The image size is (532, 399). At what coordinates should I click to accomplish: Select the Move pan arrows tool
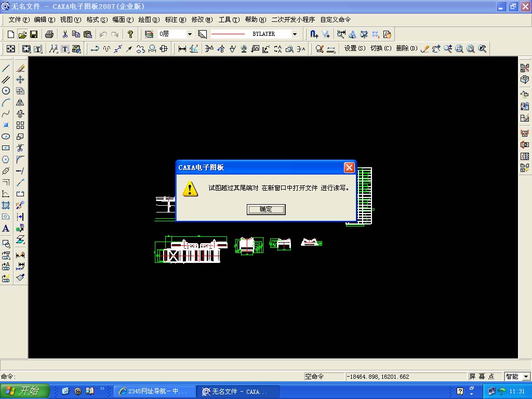(x=20, y=79)
